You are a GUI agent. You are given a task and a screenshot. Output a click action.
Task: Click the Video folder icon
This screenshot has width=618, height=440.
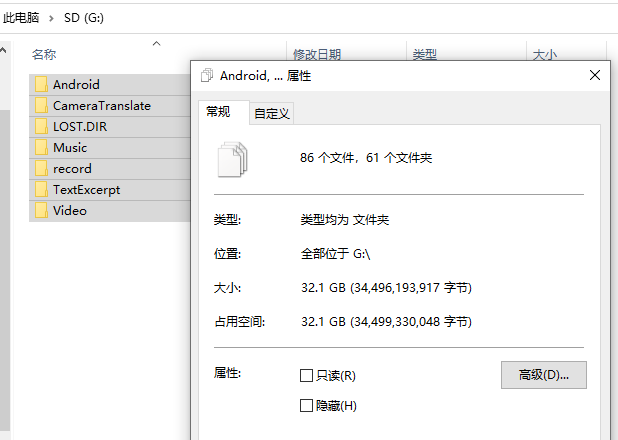point(41,210)
